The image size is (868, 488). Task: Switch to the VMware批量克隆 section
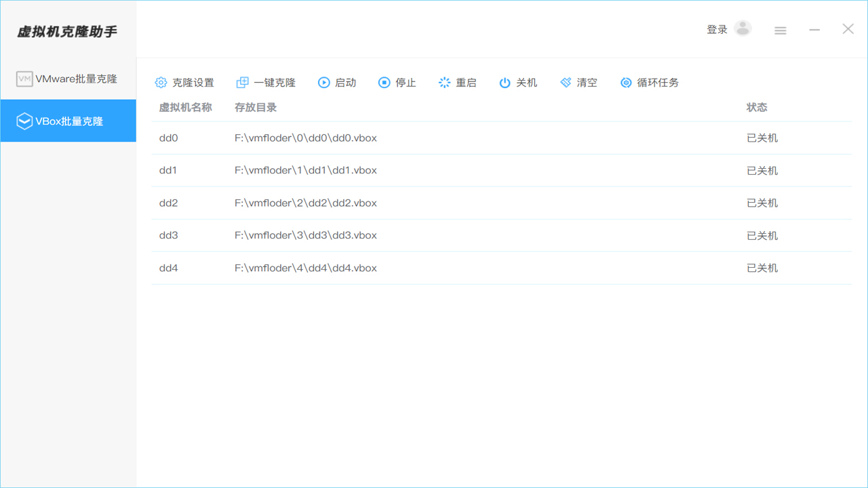[68, 78]
